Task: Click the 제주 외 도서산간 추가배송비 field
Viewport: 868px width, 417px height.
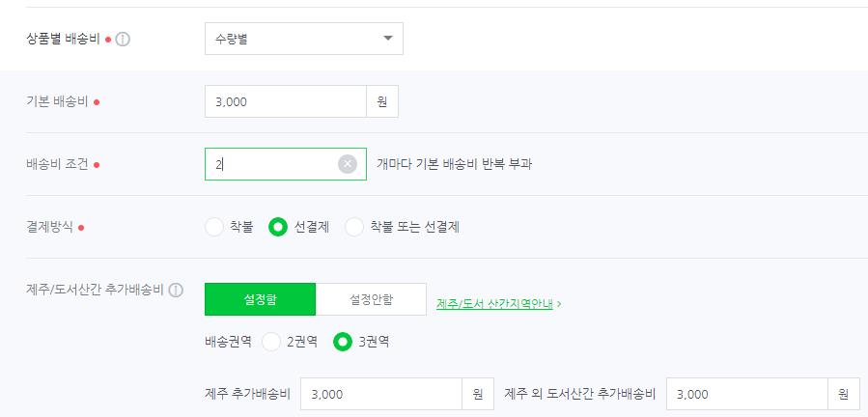Action: click(747, 394)
